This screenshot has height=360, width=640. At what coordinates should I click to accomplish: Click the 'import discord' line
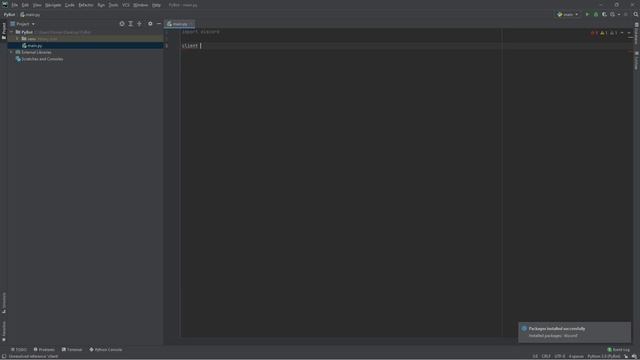(x=201, y=32)
